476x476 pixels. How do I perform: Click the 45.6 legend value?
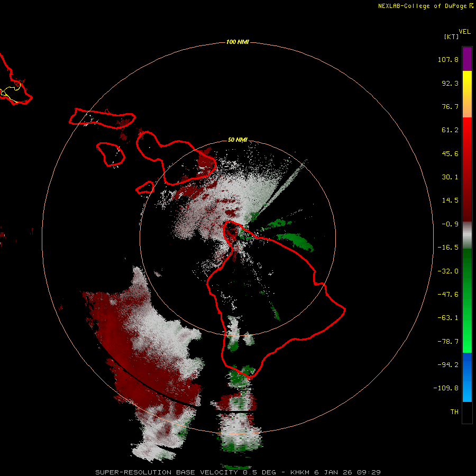click(450, 153)
